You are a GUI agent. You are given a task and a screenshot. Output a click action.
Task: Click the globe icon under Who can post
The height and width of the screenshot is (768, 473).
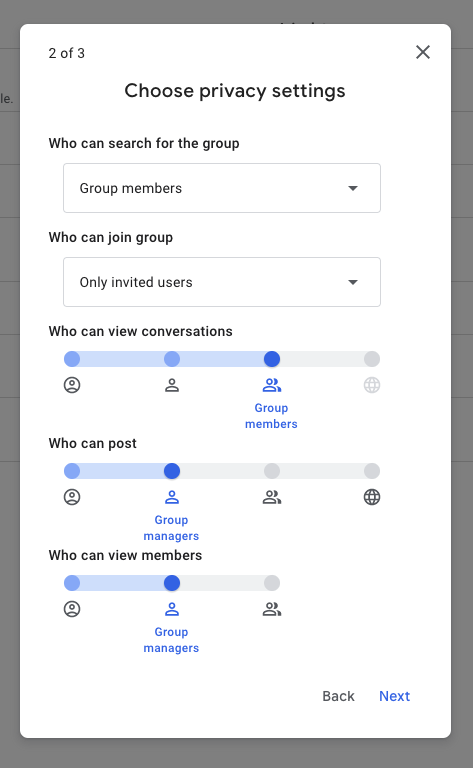click(x=372, y=497)
